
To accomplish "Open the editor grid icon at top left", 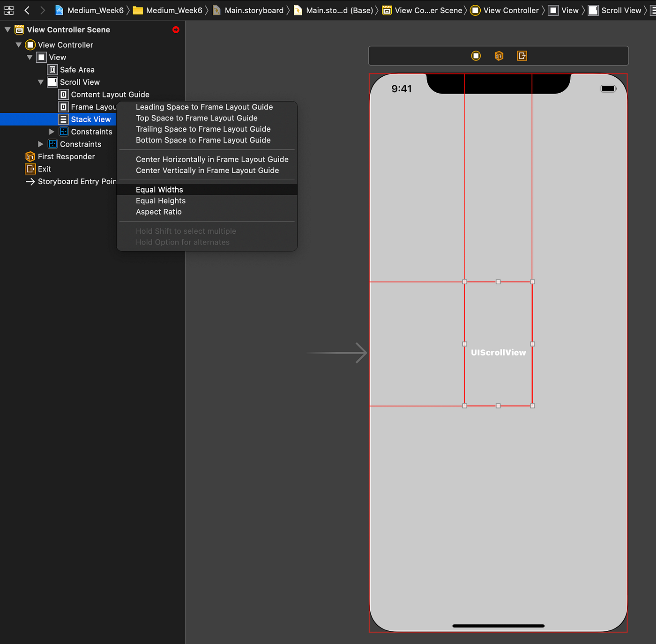I will (8, 10).
